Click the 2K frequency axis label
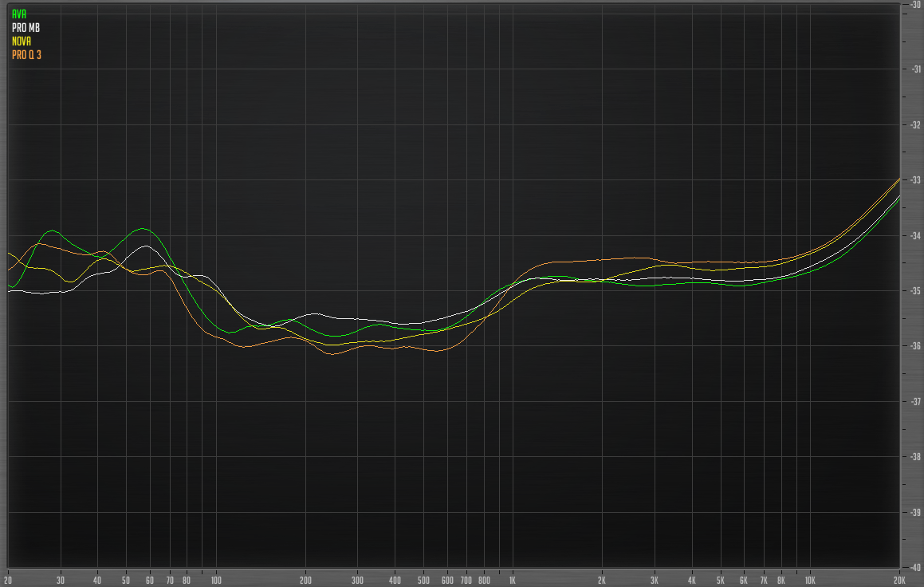This screenshot has height=587, width=924. [602, 580]
